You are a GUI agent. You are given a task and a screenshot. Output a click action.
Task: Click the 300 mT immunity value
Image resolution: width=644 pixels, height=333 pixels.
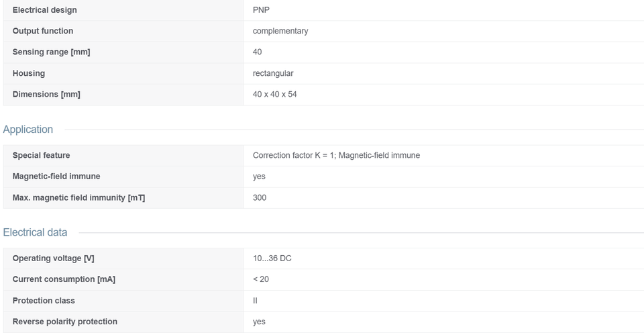pyautogui.click(x=259, y=198)
